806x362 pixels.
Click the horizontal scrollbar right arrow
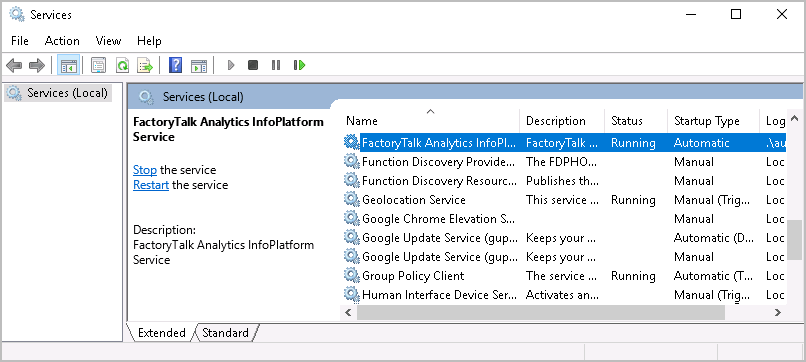pyautogui.click(x=778, y=312)
